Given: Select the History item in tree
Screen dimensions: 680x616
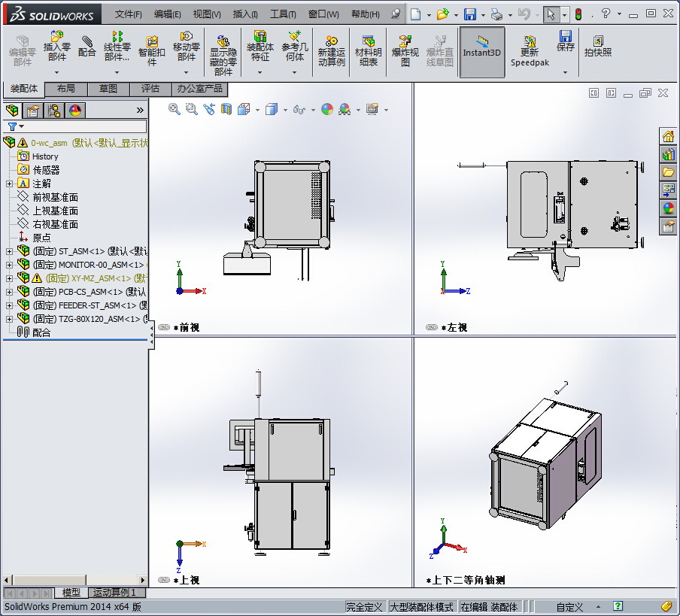Looking at the screenshot, I should click(x=45, y=156).
